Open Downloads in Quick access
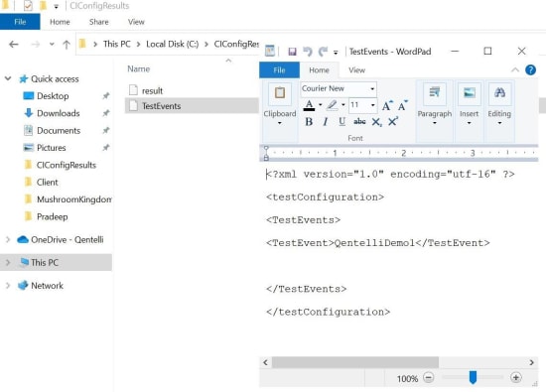The image size is (546, 392). pos(59,113)
